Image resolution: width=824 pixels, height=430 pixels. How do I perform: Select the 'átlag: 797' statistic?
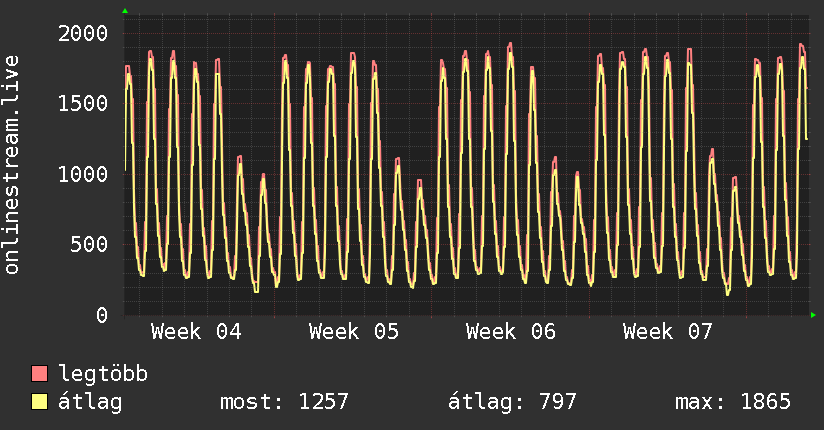[x=512, y=402]
